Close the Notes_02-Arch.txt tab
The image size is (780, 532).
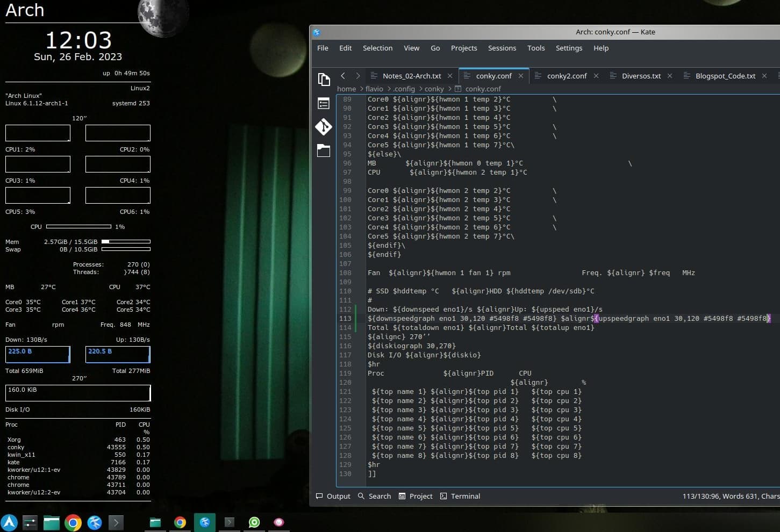[x=450, y=76]
